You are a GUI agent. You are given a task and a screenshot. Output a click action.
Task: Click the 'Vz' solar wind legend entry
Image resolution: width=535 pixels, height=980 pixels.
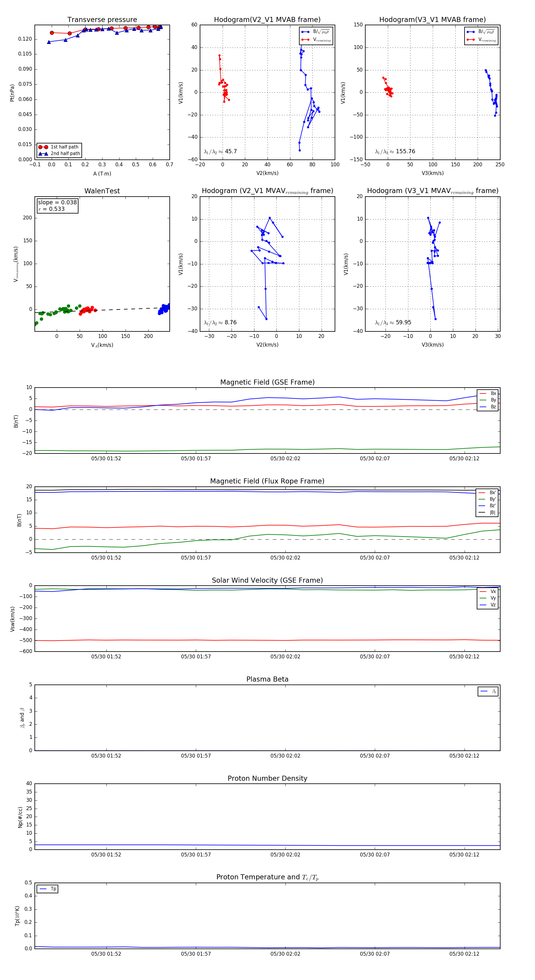tap(488, 605)
